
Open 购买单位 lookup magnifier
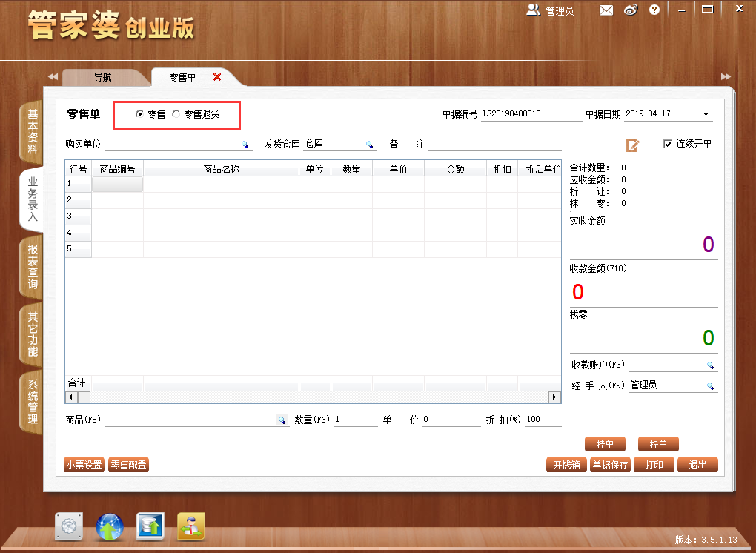point(245,145)
